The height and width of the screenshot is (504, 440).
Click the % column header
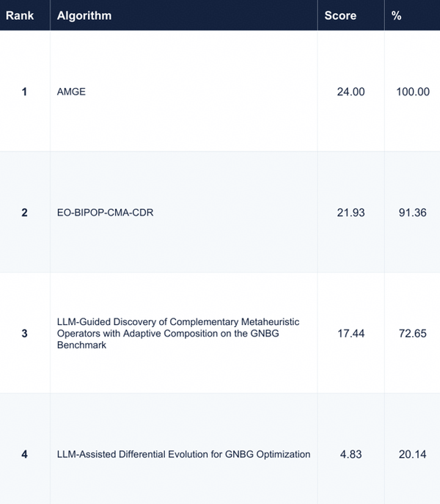tap(396, 15)
